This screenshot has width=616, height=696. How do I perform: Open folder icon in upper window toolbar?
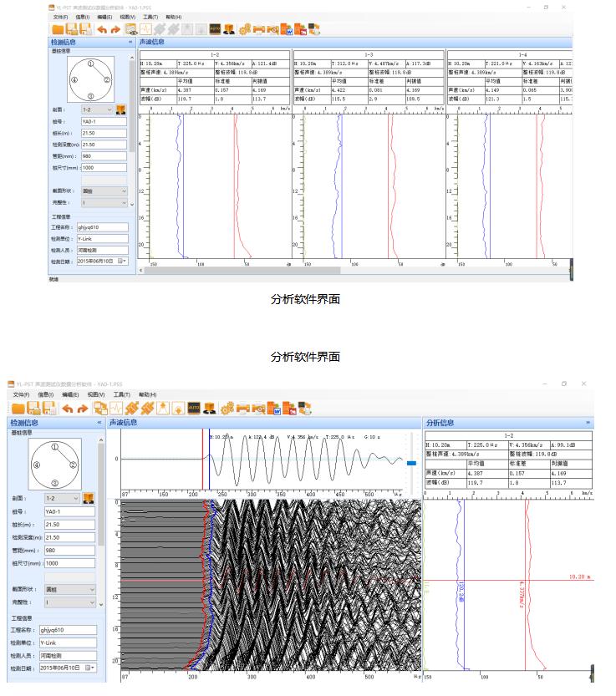tap(58, 30)
